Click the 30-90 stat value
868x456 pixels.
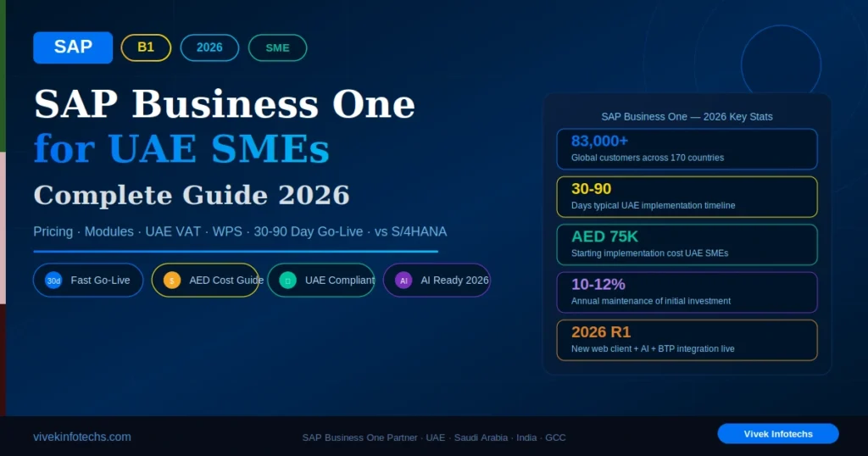[591, 189]
